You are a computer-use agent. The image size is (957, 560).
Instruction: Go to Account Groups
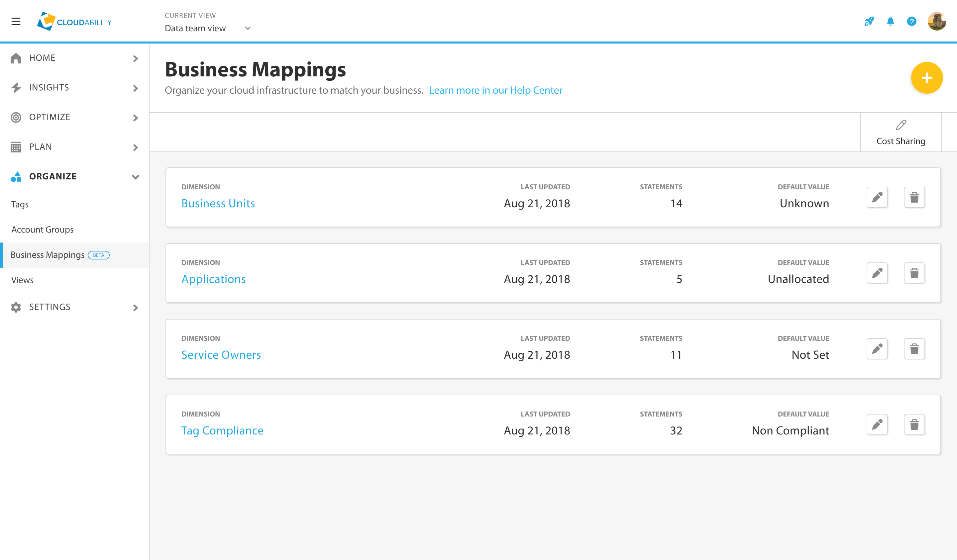43,230
